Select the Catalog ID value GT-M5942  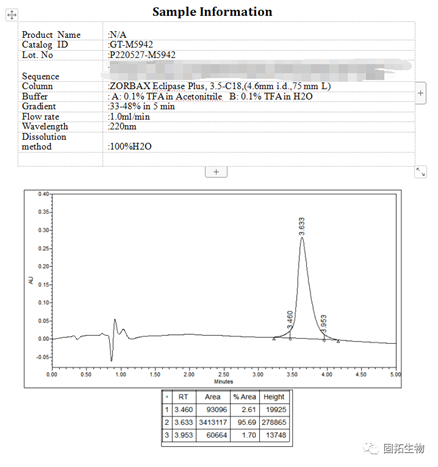click(131, 45)
